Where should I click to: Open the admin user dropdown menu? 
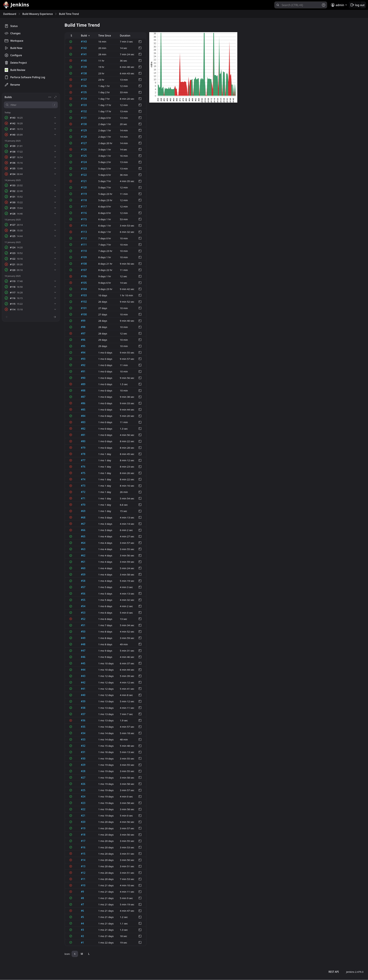339,5
